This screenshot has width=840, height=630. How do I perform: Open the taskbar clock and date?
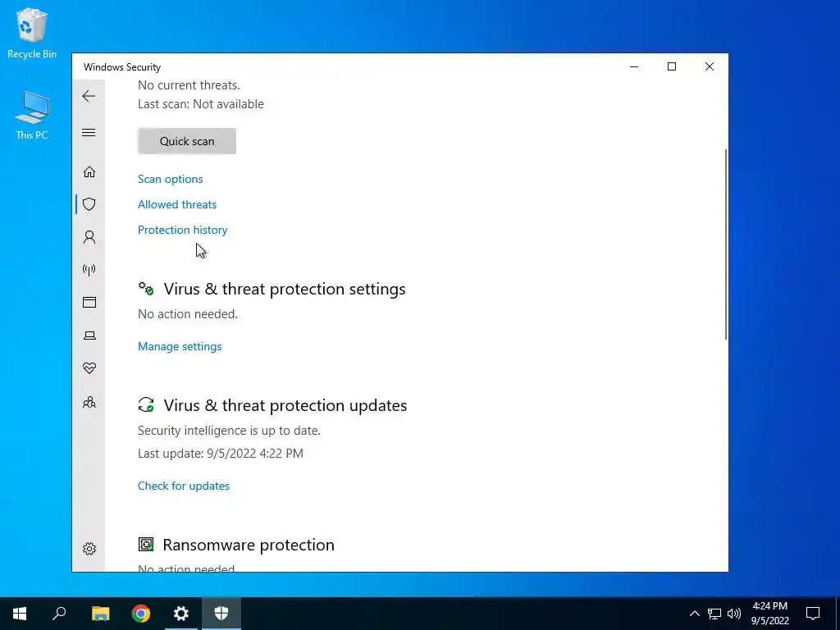pos(769,614)
